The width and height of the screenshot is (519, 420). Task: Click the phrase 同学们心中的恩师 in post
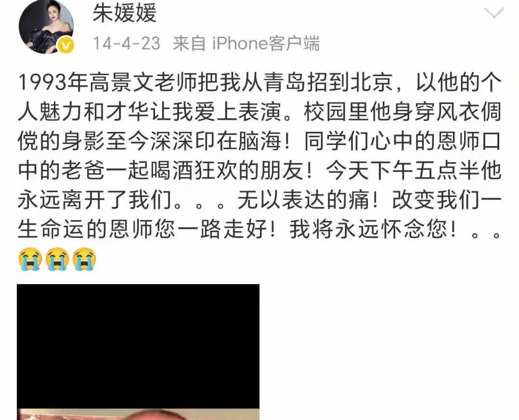point(391,141)
